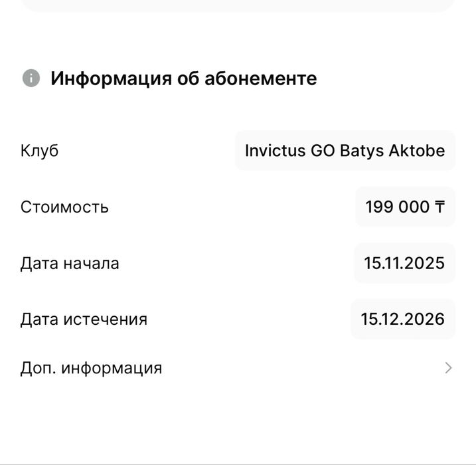Click the year 2026 in expiry date
The height and width of the screenshot is (465, 476).
pyautogui.click(x=426, y=319)
